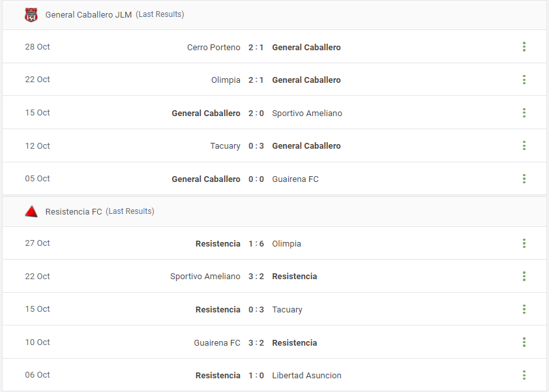
Task: Open three-dot menu for Guairena FC 3:2 Resistencia
Action: tap(524, 342)
